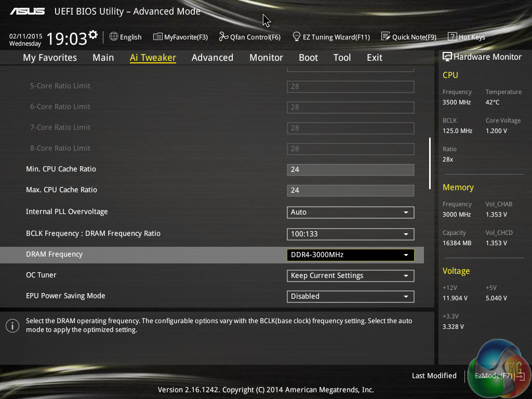This screenshot has width=532, height=399.
Task: Open the My Favorites tab
Action: point(50,58)
